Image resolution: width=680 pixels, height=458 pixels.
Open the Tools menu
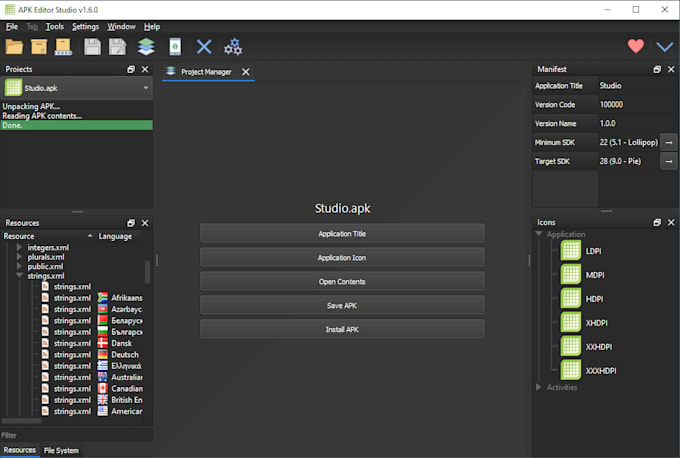point(55,26)
